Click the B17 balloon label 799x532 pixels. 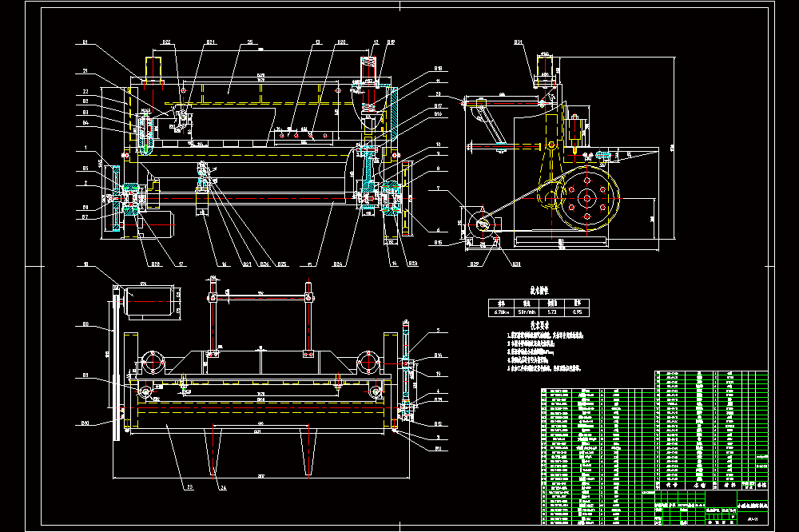[438, 106]
